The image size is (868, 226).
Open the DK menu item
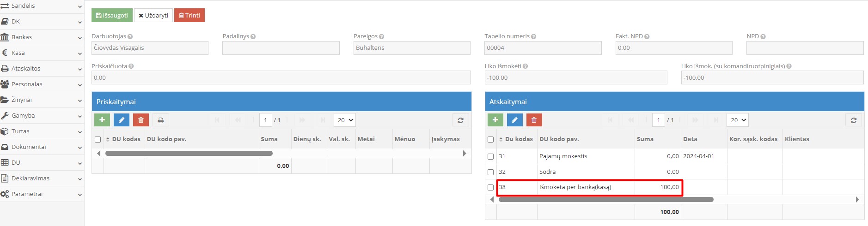point(42,21)
